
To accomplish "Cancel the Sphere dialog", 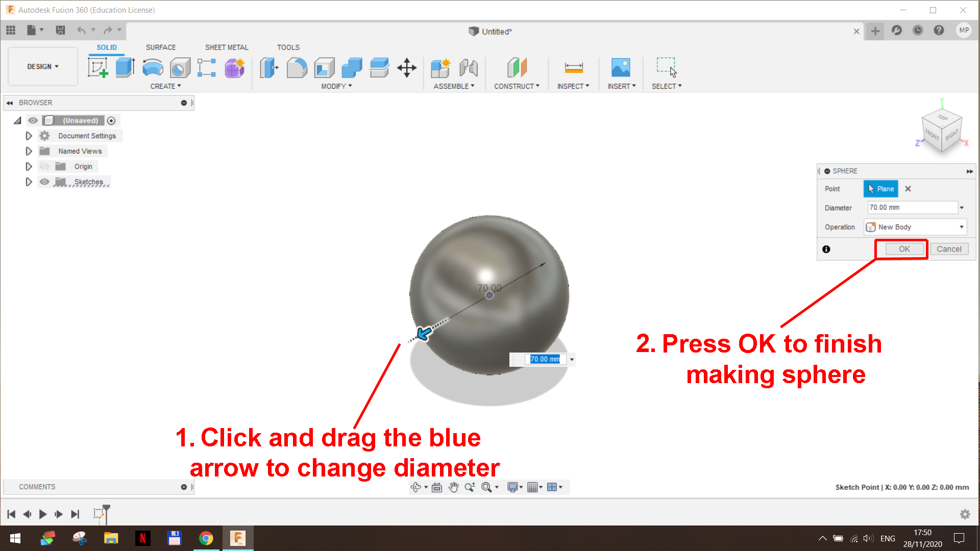I will [x=949, y=249].
